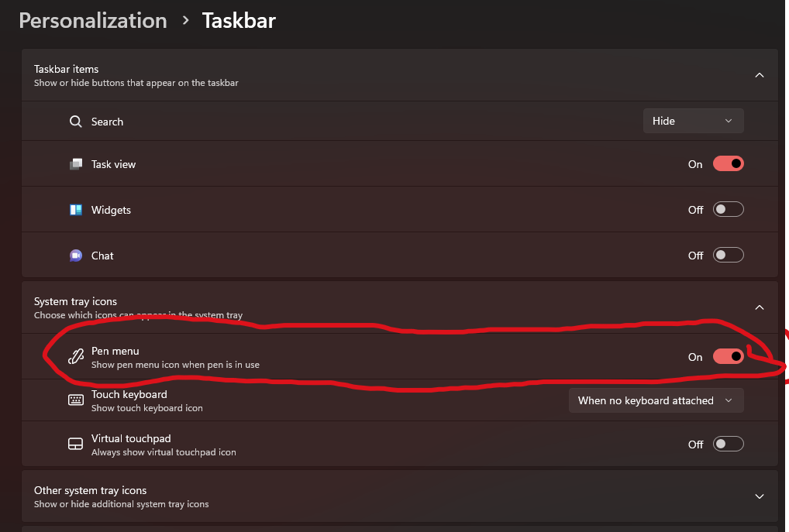Screen dimensions: 789x532
Task: Open the Touch keyboard dropdown
Action: 656,400
